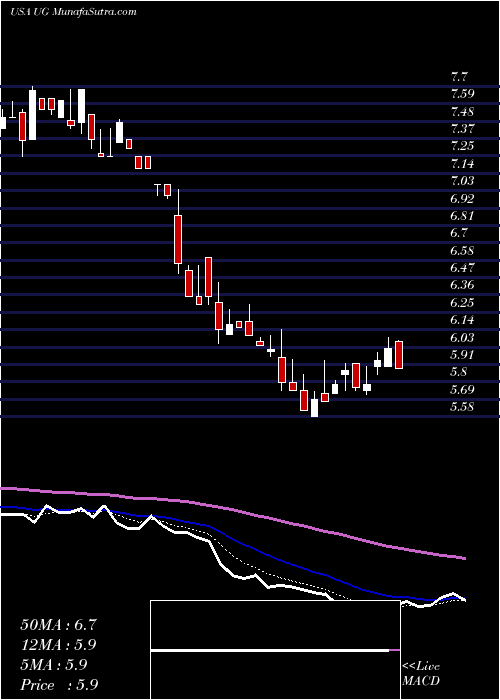
Task: Click the 5.58 price axis label
Action: click(x=462, y=407)
